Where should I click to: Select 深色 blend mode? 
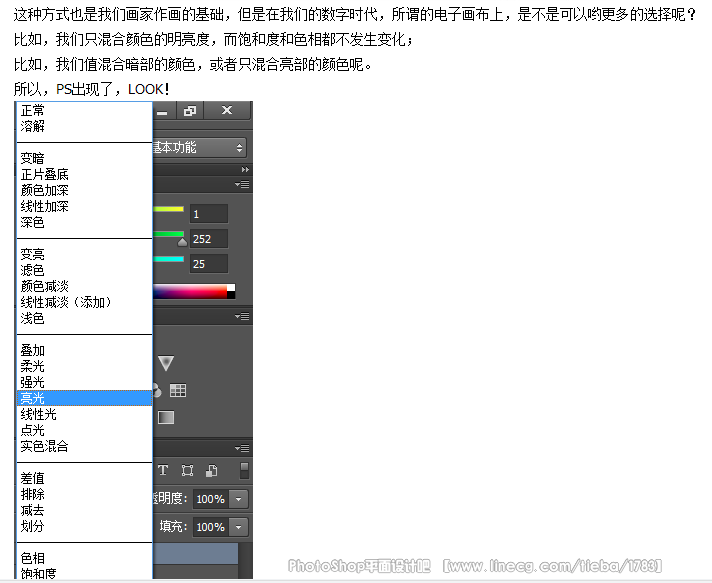point(84,222)
